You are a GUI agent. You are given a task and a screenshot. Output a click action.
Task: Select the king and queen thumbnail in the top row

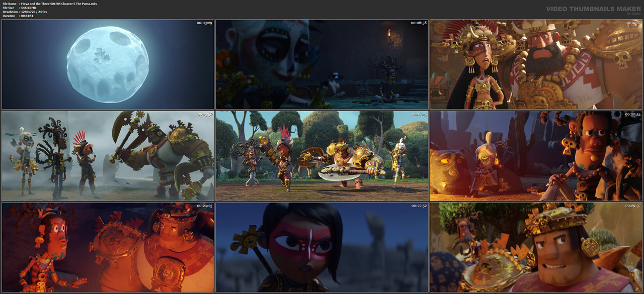(x=536, y=64)
